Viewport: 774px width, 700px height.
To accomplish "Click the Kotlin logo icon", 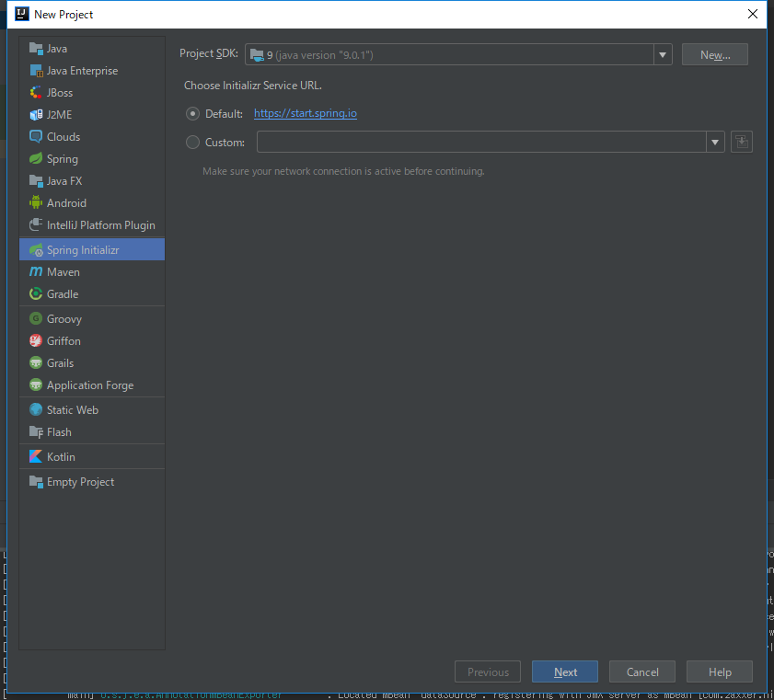I will tap(36, 457).
